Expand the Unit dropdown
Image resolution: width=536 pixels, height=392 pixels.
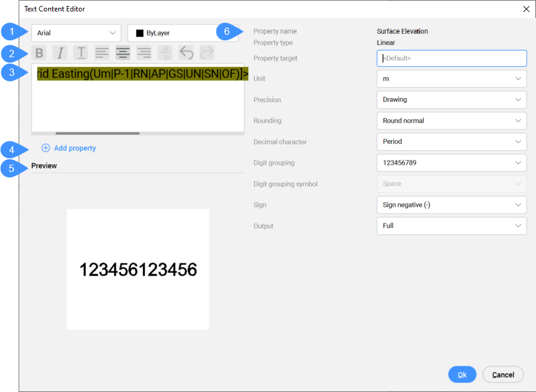[x=451, y=79]
